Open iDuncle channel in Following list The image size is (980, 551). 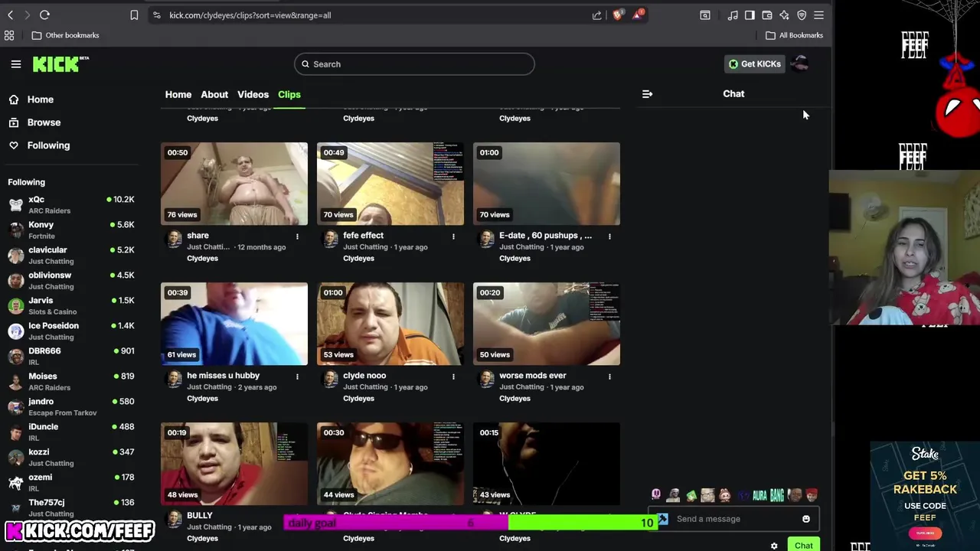point(71,432)
